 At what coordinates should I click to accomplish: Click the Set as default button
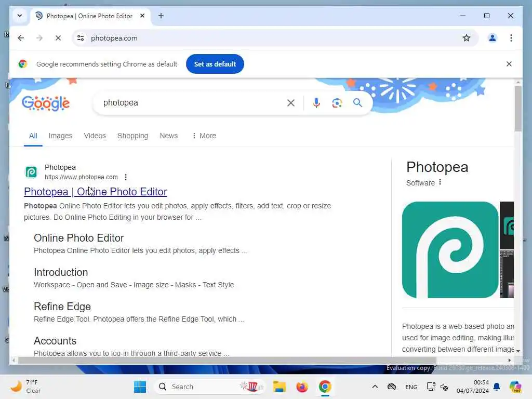[x=215, y=64]
